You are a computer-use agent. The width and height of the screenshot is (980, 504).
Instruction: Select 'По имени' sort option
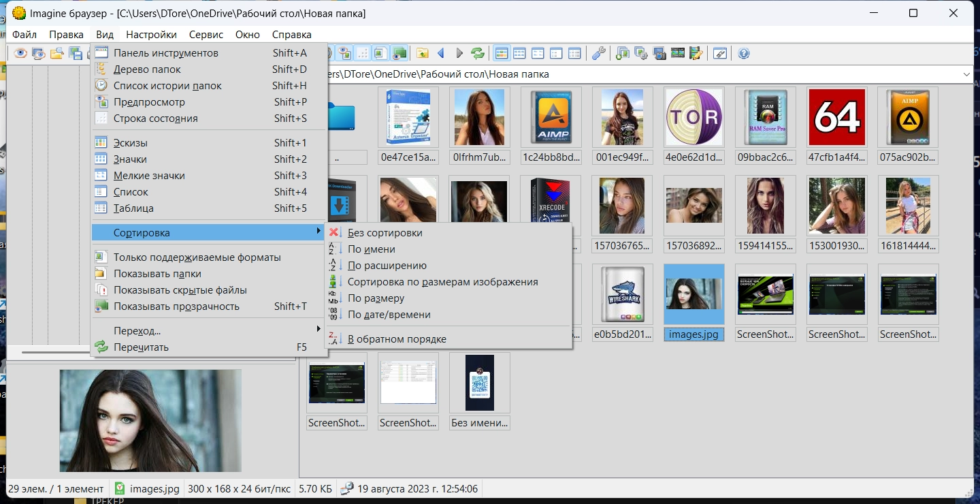[x=371, y=249]
